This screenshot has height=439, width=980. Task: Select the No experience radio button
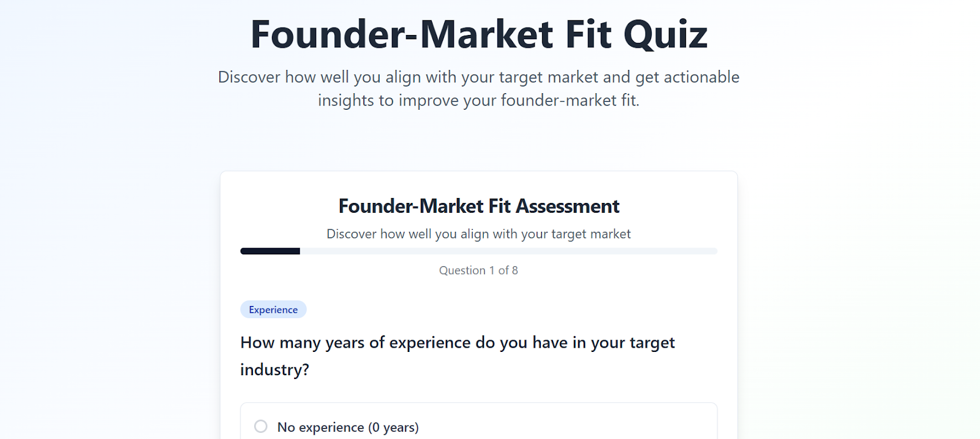click(x=261, y=426)
